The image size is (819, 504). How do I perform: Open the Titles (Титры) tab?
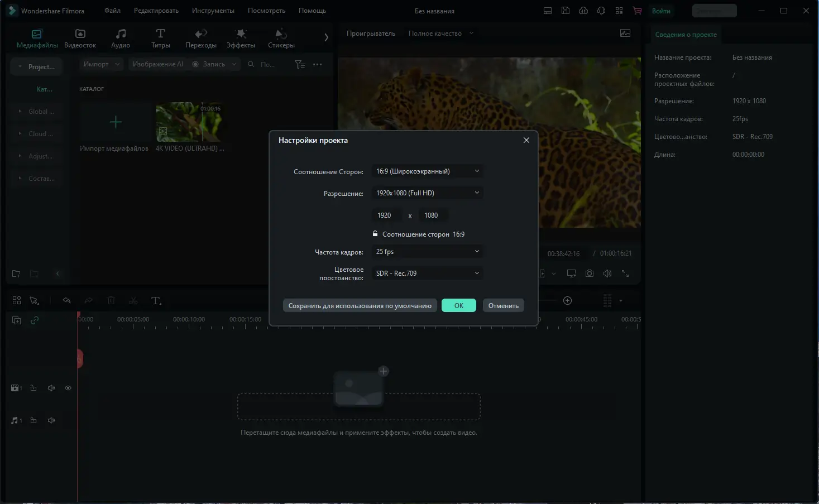(x=160, y=39)
